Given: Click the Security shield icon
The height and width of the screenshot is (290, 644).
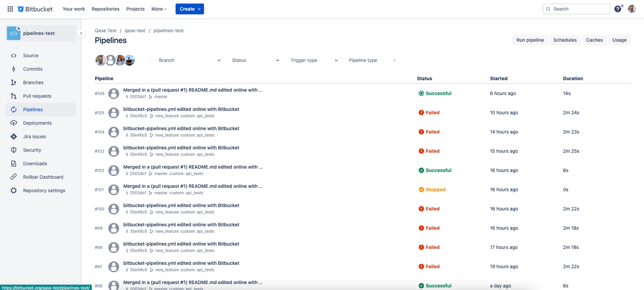Looking at the screenshot, I should coord(14,150).
